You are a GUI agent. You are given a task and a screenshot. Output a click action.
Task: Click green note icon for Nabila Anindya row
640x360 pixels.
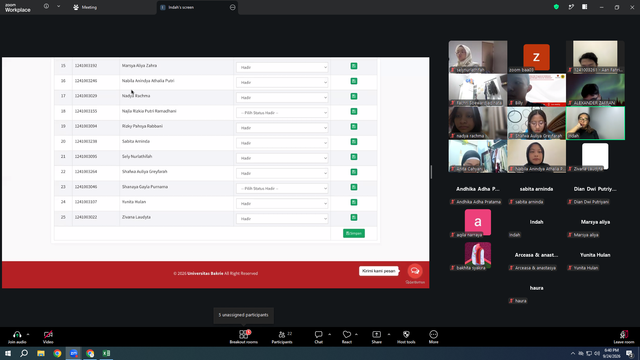pyautogui.click(x=354, y=81)
